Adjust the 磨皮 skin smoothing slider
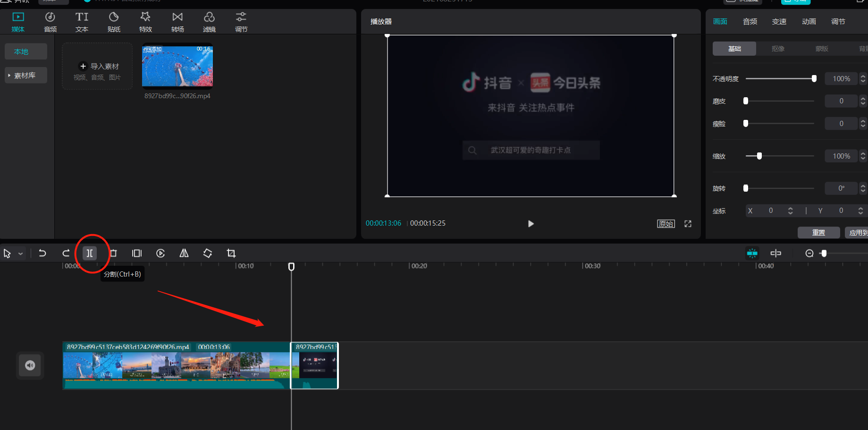The image size is (868, 430). pos(780,101)
